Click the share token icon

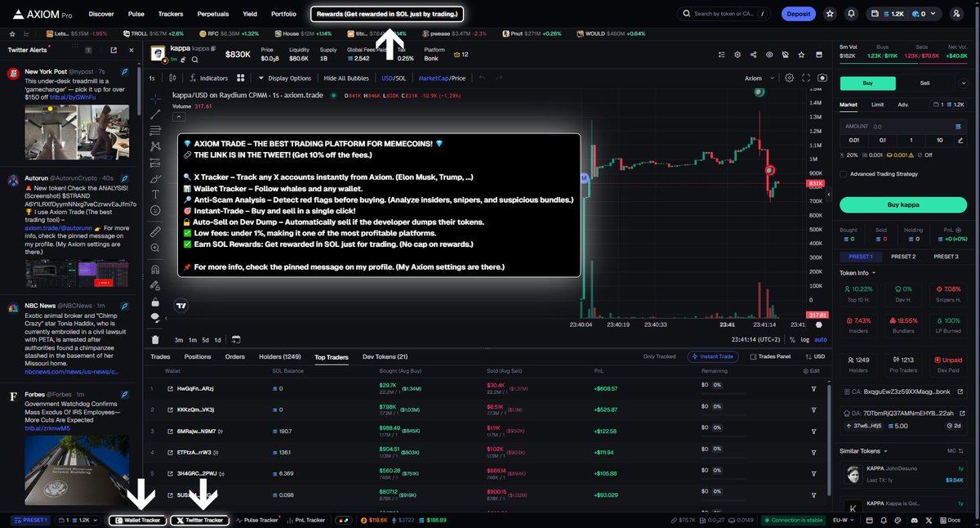pyautogui.click(x=753, y=54)
